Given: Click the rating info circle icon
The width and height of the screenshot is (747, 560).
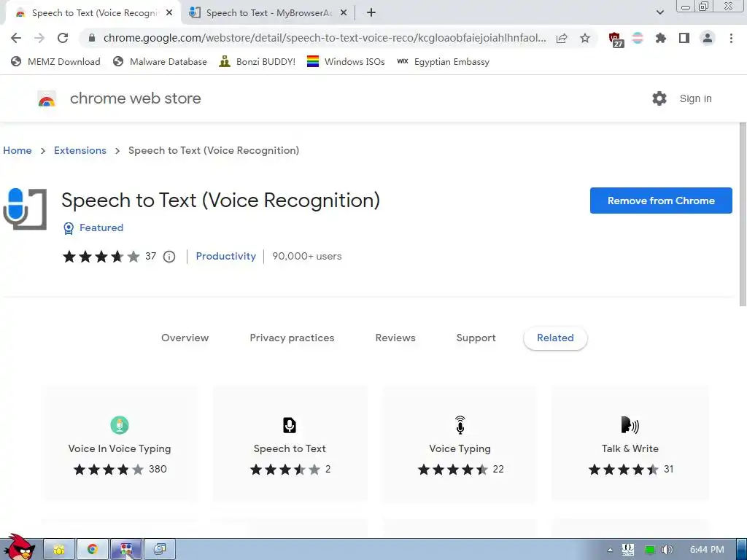Looking at the screenshot, I should 169,257.
